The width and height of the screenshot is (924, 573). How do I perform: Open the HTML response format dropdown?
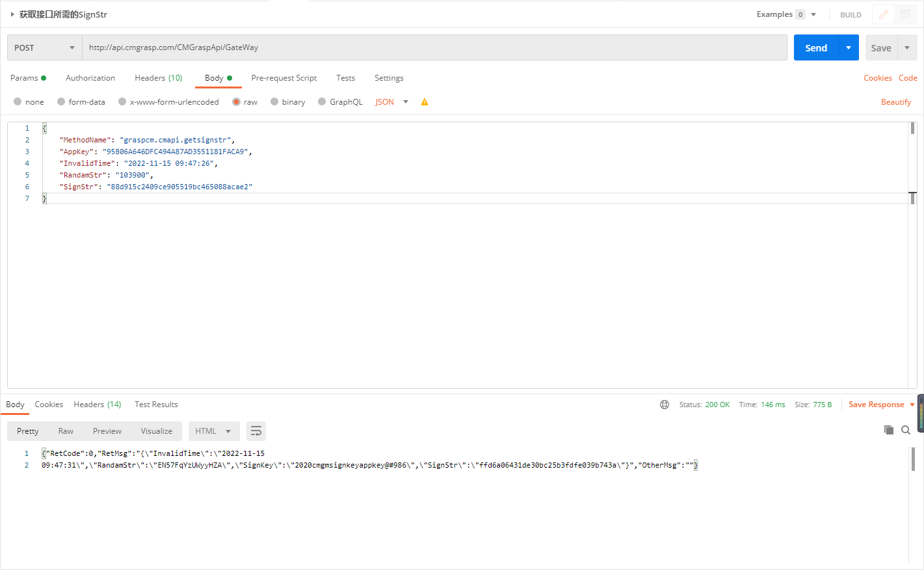pos(213,431)
